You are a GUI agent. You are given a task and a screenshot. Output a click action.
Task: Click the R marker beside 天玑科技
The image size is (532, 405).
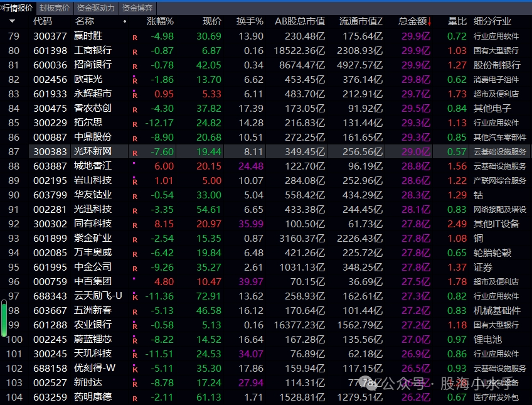click(x=135, y=354)
